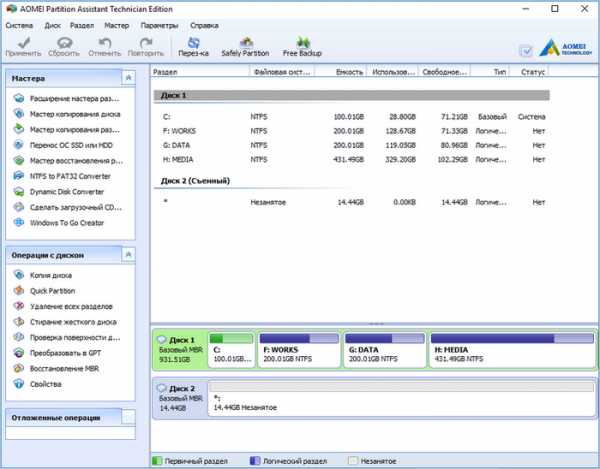Image resolution: width=600 pixels, height=469 pixels.
Task: Open the Раздел menu
Action: click(x=82, y=26)
